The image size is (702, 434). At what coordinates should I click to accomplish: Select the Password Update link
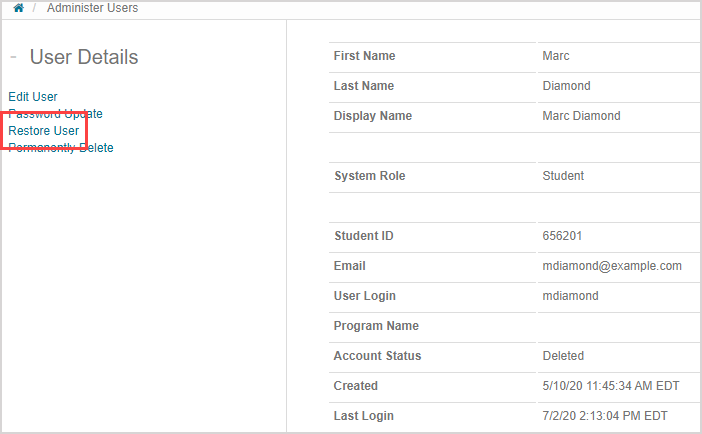55,114
